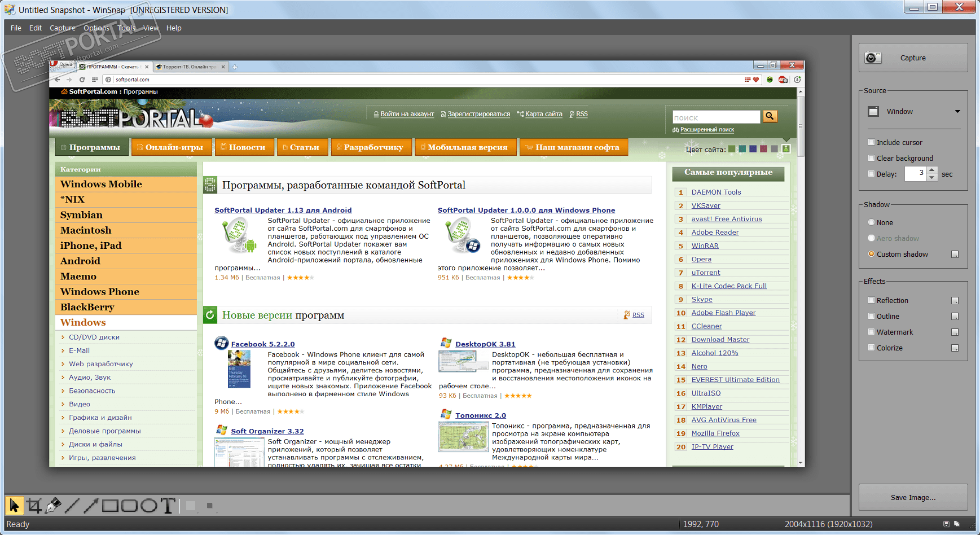Open Outline settings button
The width and height of the screenshot is (980, 535).
pyautogui.click(x=955, y=317)
